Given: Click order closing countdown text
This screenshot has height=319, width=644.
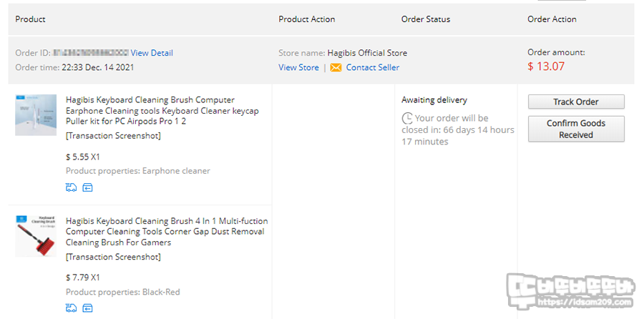Looking at the screenshot, I should coord(458,129).
